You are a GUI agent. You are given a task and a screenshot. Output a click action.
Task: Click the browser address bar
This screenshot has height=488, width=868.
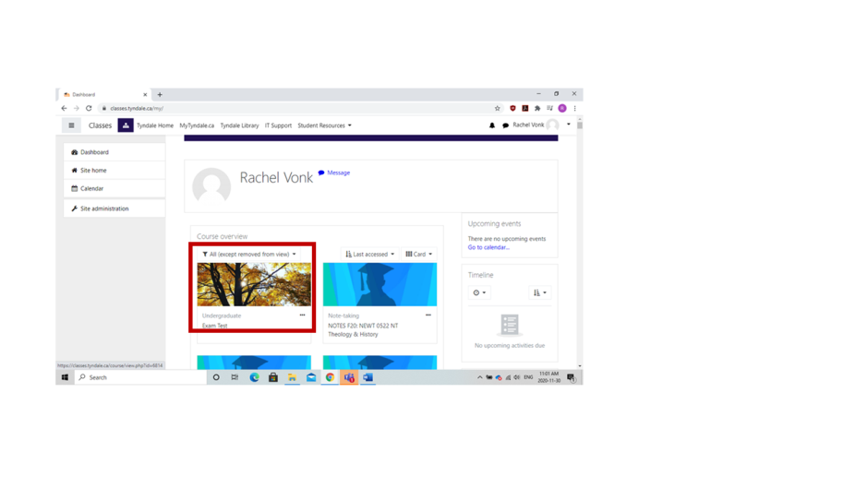click(296, 109)
